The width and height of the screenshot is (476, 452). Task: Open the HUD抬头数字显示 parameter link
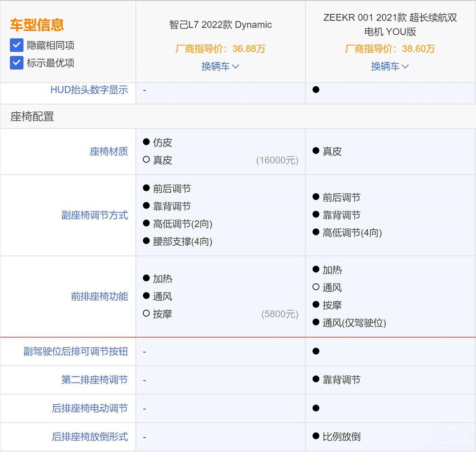click(89, 89)
